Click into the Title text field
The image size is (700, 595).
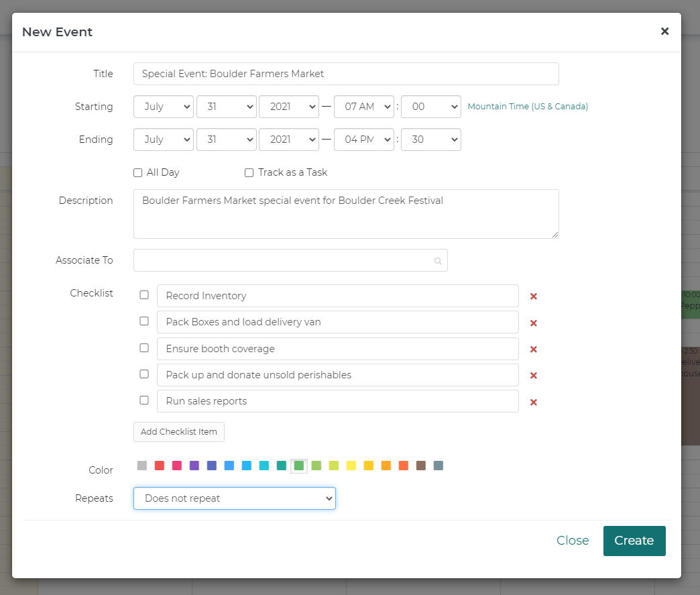(x=346, y=74)
